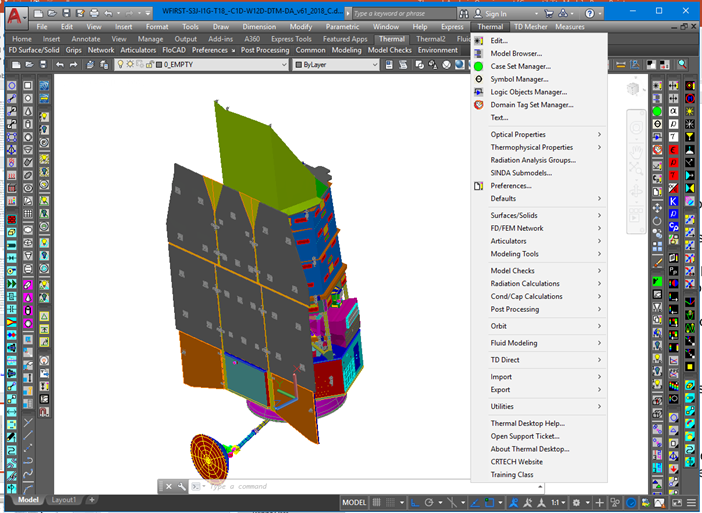Click the green Case Set Manager icon in right toolbar
The height and width of the screenshot is (513, 702).
657,111
